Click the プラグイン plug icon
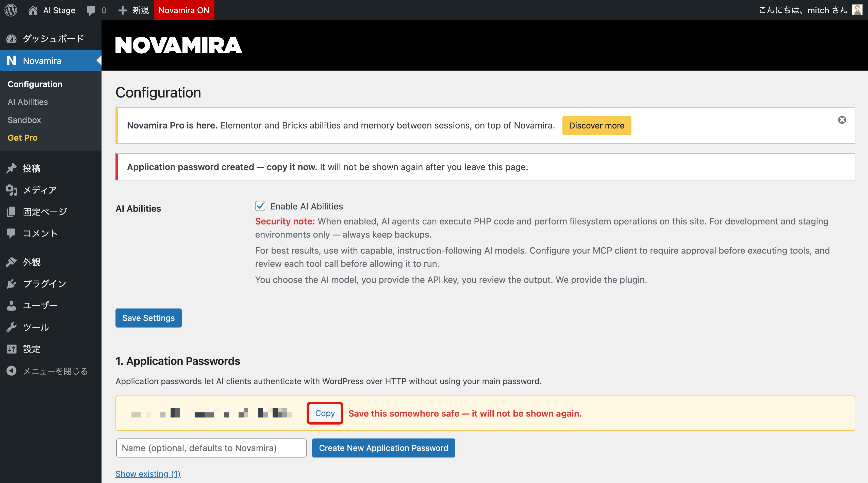 click(11, 284)
